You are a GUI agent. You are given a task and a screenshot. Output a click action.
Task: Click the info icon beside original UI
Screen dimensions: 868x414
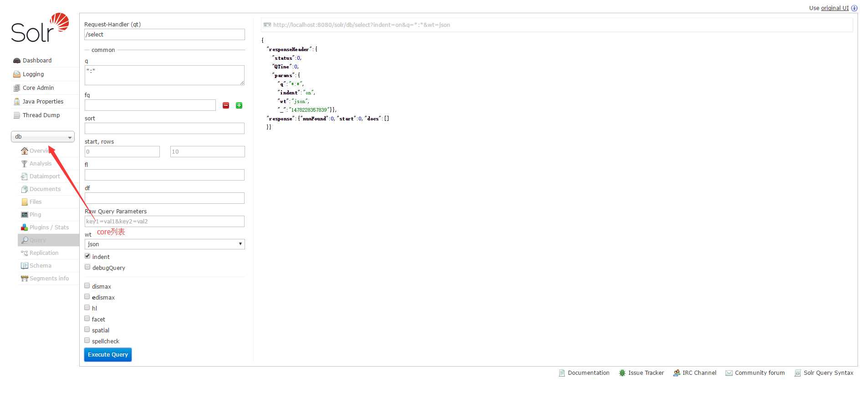pos(854,8)
